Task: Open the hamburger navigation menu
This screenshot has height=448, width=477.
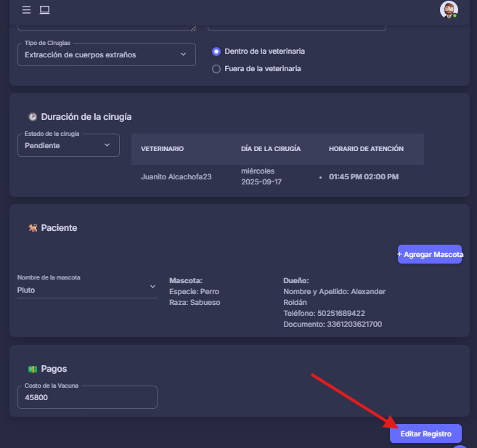Action: [26, 10]
